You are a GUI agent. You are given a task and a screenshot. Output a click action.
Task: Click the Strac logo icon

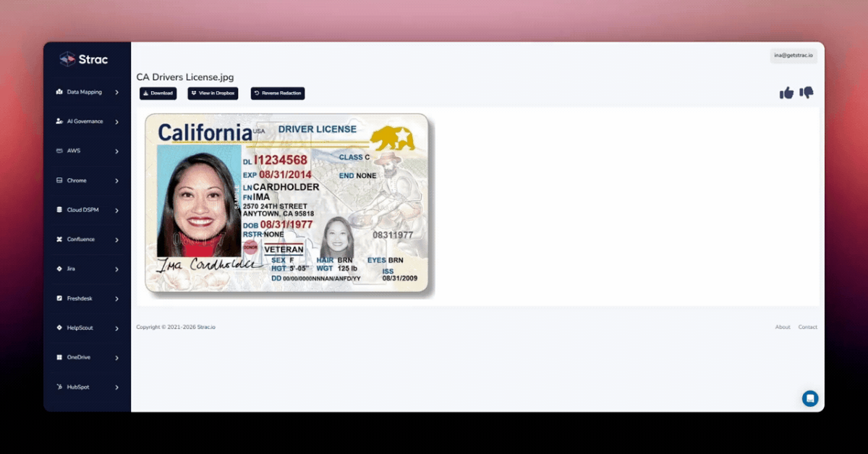(67, 59)
